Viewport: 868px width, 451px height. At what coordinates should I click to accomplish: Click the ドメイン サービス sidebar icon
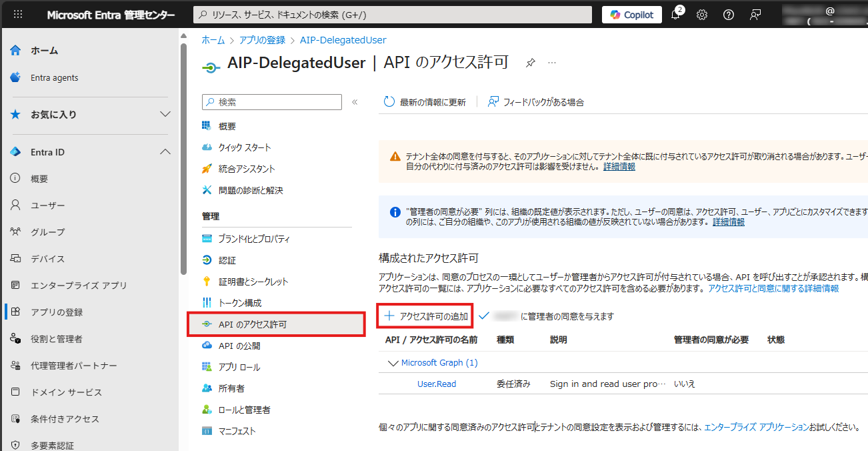pos(15,392)
